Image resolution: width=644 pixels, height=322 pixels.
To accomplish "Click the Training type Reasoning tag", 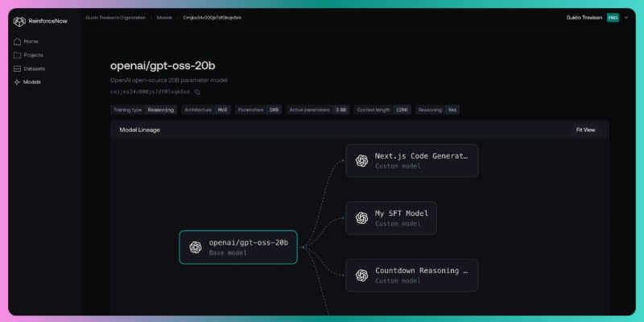I will coord(144,110).
